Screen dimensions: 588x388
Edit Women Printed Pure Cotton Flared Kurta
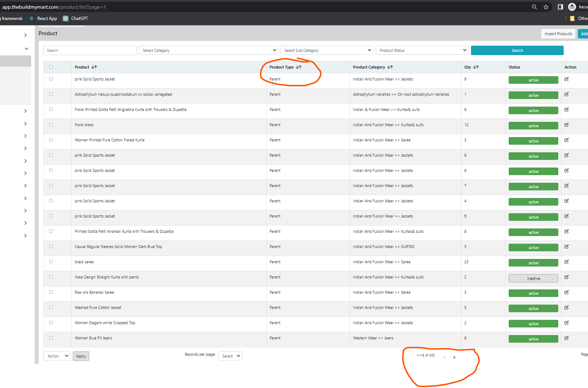[567, 140]
